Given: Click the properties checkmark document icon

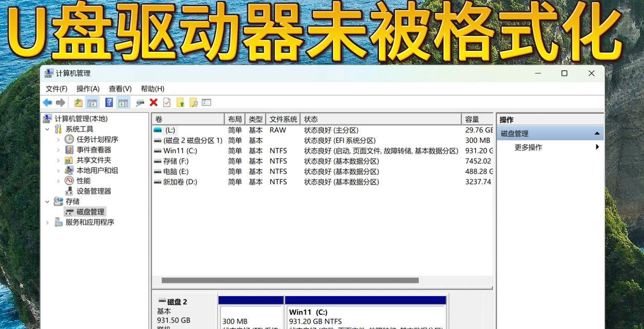Looking at the screenshot, I should click(167, 102).
